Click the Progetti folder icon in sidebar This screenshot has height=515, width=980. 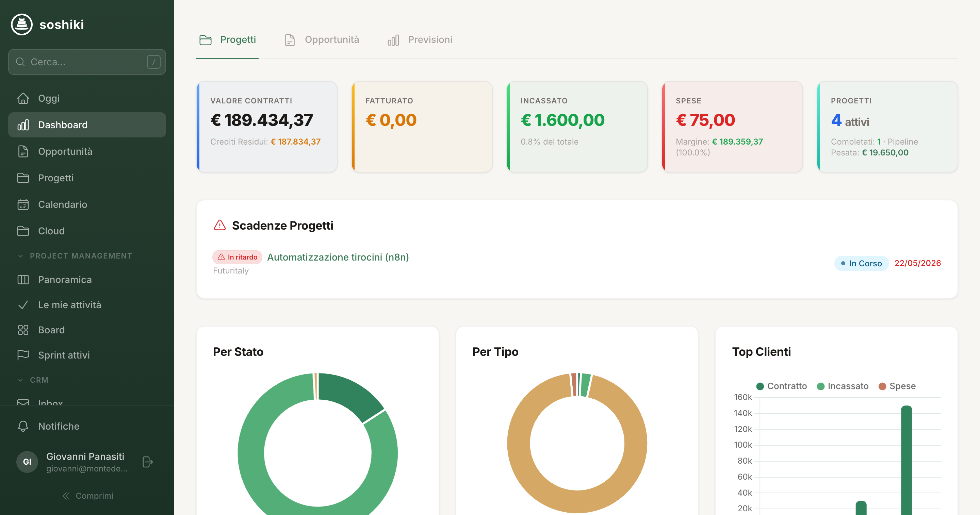[x=23, y=178]
